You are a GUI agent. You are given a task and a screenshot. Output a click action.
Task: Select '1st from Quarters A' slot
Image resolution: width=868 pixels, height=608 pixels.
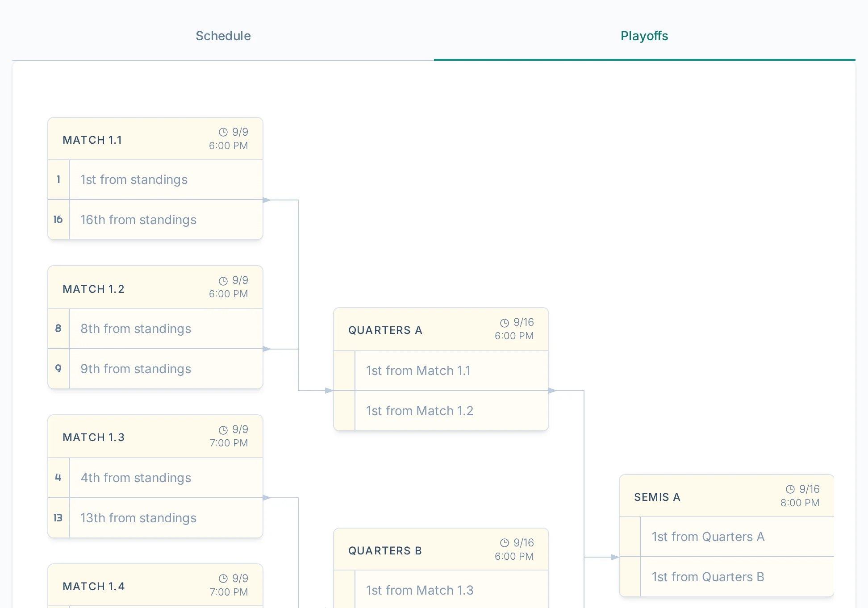click(727, 537)
